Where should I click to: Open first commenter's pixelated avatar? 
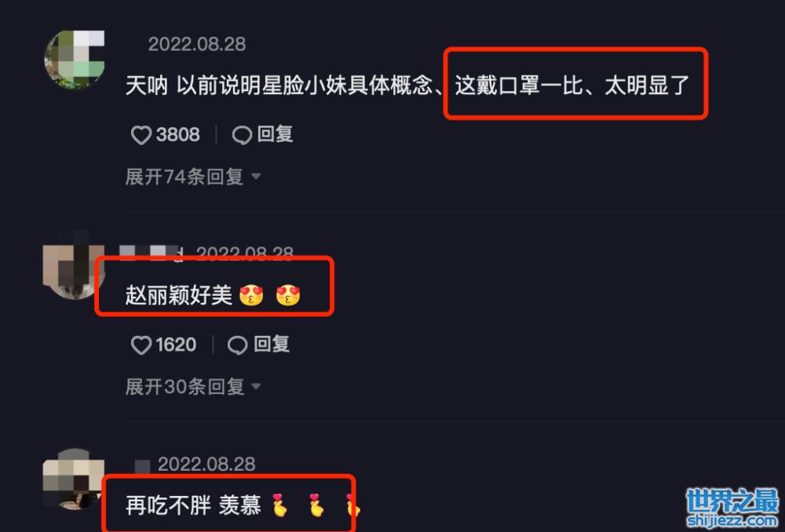coord(75,59)
